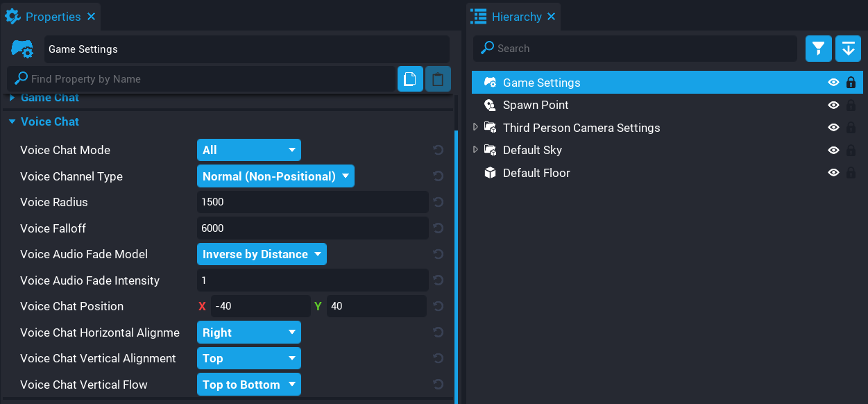Toggle the Default Floor eye icon
The image size is (868, 404).
[833, 173]
